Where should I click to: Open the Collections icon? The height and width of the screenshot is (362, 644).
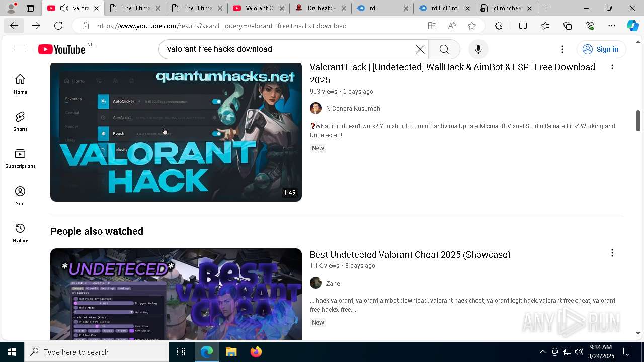(568, 26)
